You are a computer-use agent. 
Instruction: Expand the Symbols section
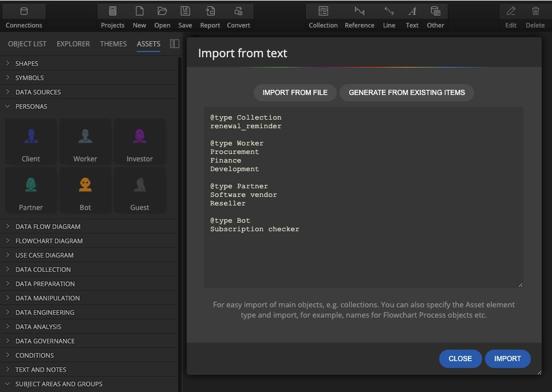(x=88, y=78)
